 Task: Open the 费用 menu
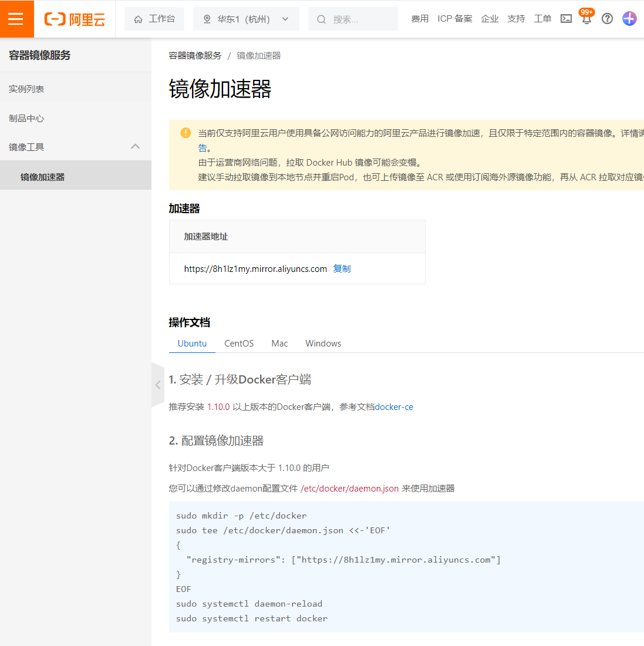[420, 19]
